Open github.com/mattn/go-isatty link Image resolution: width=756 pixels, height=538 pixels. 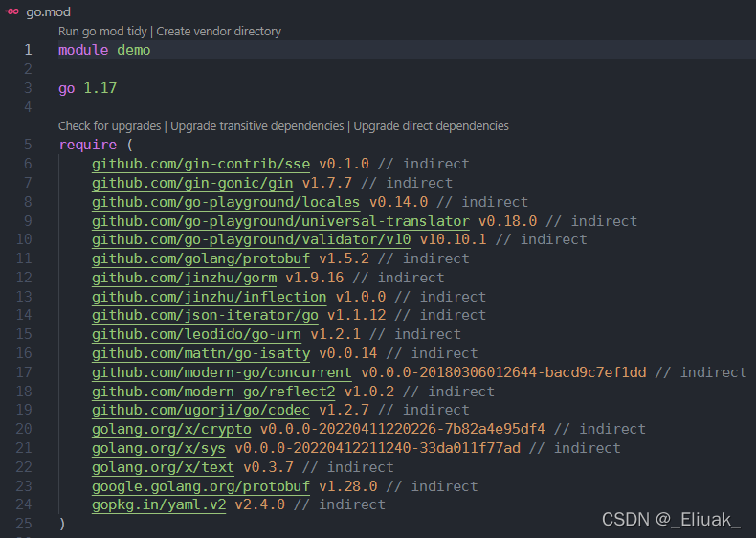201,353
